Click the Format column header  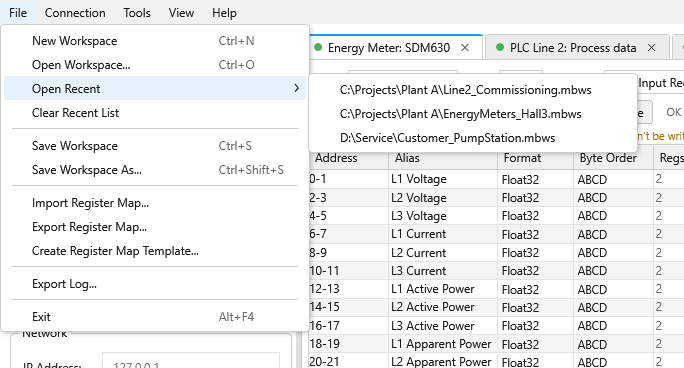(536, 158)
